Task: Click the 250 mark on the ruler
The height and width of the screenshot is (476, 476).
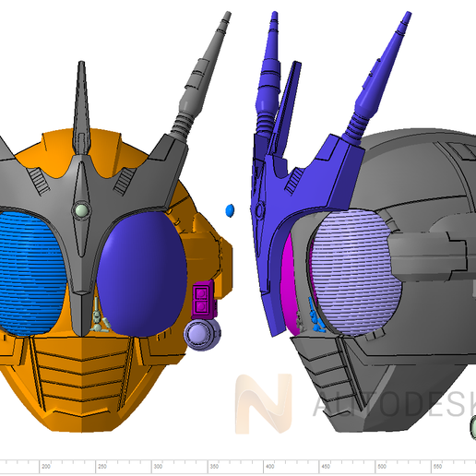Action: (x=102, y=467)
